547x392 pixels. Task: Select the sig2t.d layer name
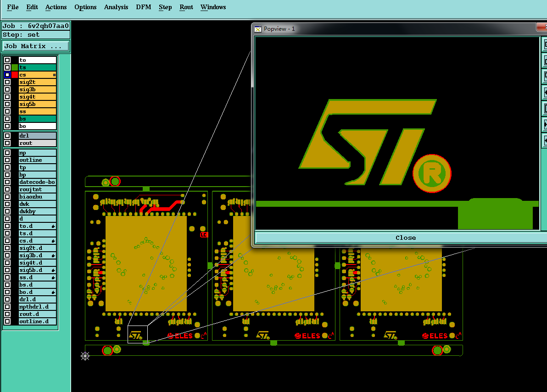point(37,248)
